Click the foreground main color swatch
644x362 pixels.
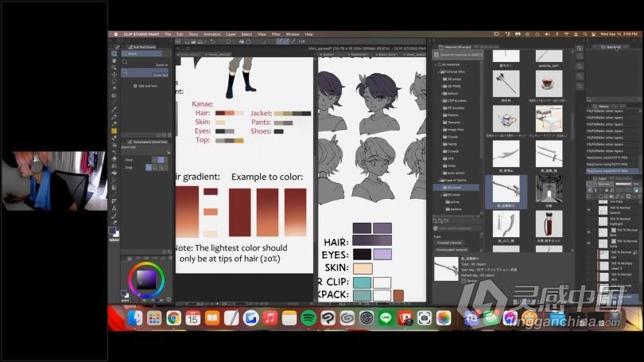click(x=112, y=231)
